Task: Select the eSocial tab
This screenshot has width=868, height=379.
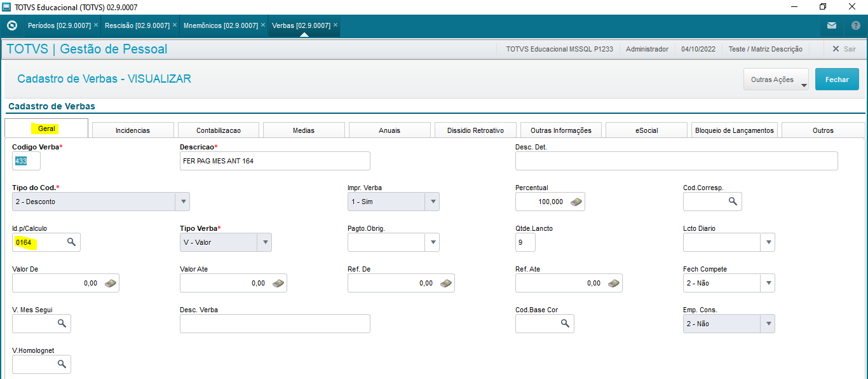Action: pos(647,130)
